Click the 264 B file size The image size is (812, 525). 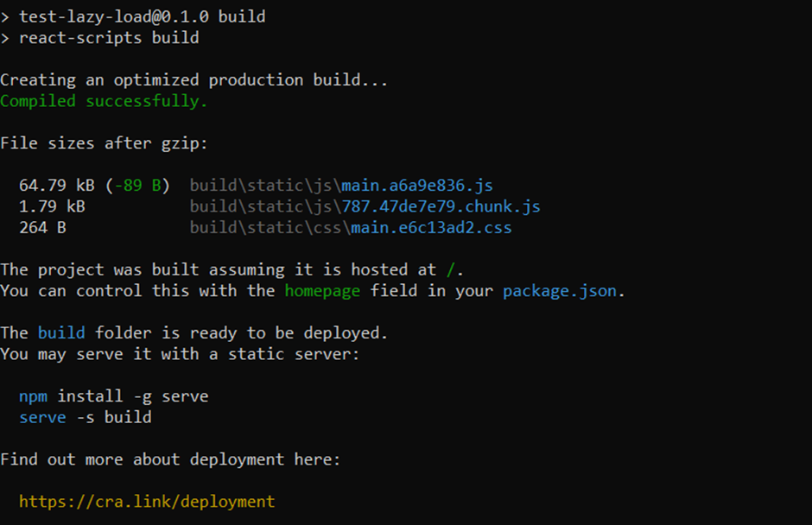(x=42, y=227)
